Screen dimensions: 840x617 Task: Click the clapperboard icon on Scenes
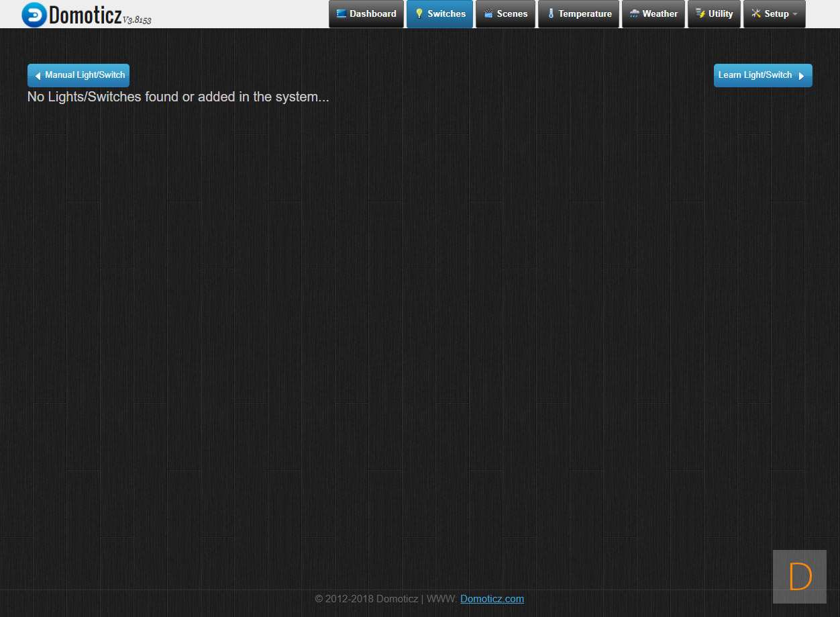coord(488,13)
